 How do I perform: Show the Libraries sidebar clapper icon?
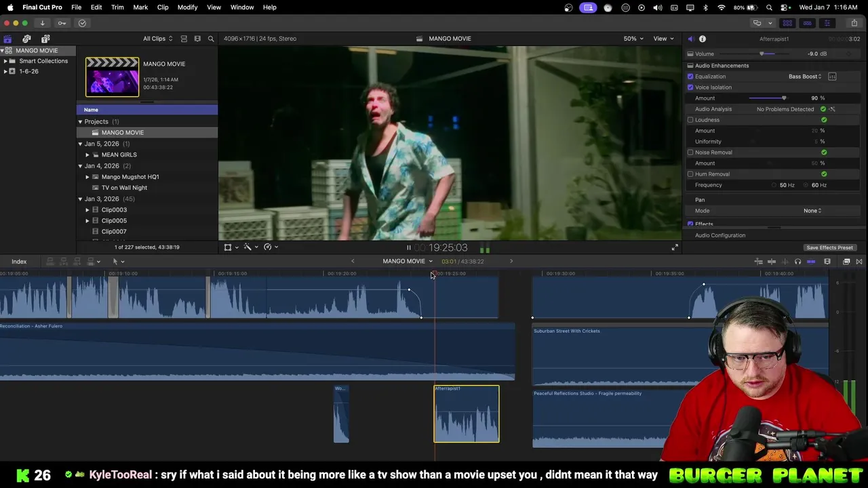click(x=7, y=39)
